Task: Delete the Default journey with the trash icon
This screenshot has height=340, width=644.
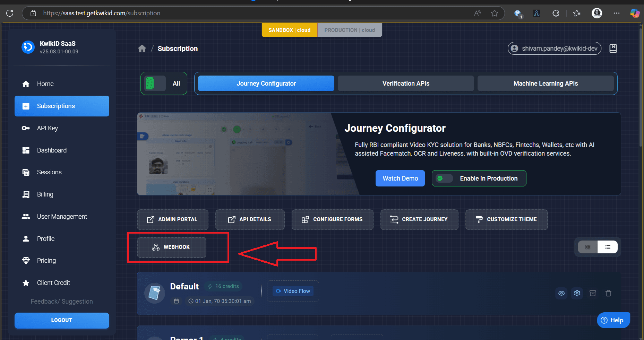Action: (608, 293)
